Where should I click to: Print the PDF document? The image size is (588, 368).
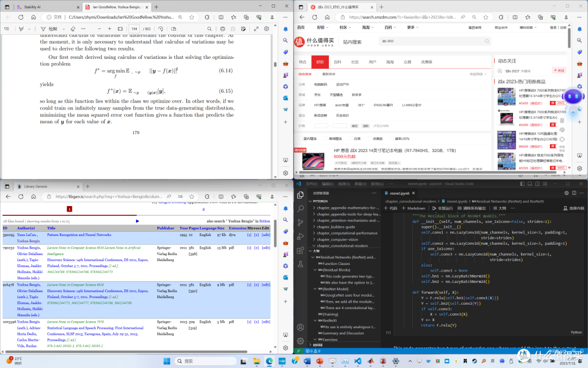pos(222,29)
